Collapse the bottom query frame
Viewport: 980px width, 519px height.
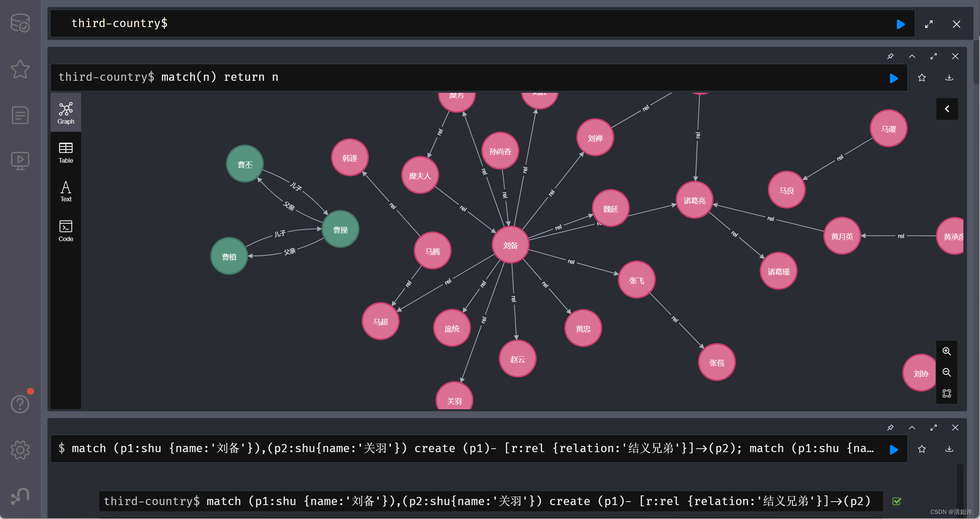click(912, 427)
